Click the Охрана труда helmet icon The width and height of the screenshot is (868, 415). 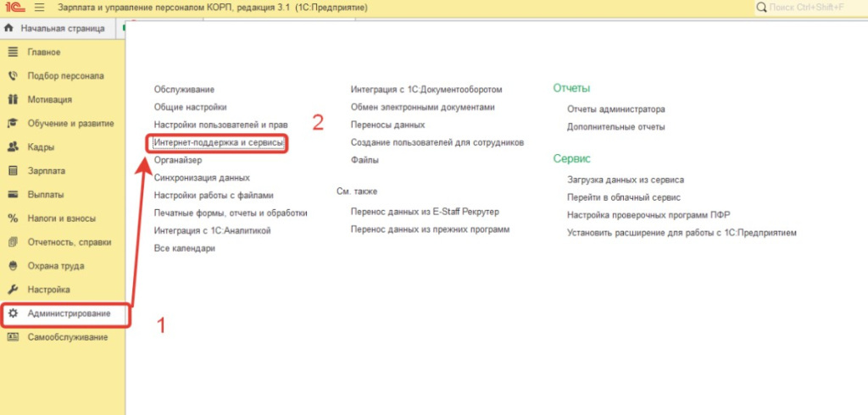pyautogui.click(x=14, y=266)
